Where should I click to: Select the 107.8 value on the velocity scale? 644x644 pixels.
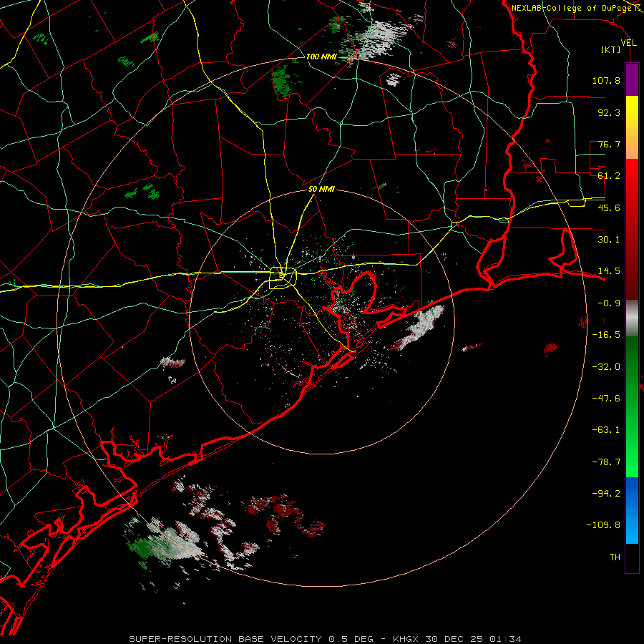(x=606, y=80)
